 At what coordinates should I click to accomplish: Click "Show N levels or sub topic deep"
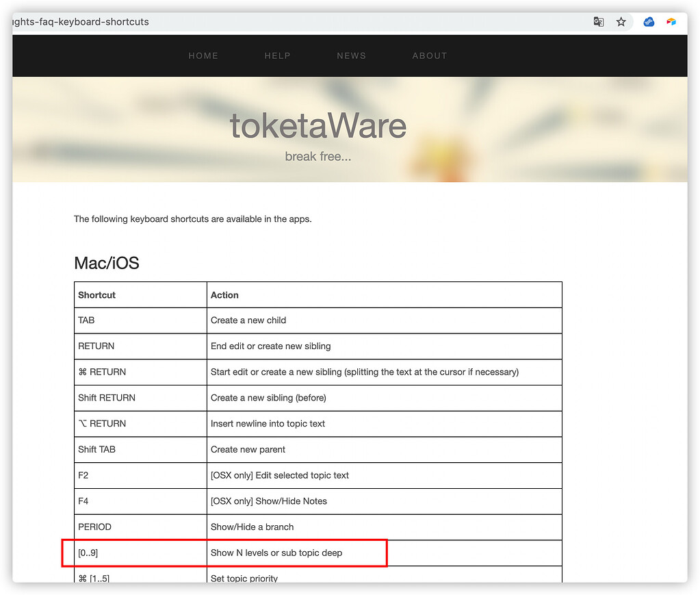(x=276, y=553)
